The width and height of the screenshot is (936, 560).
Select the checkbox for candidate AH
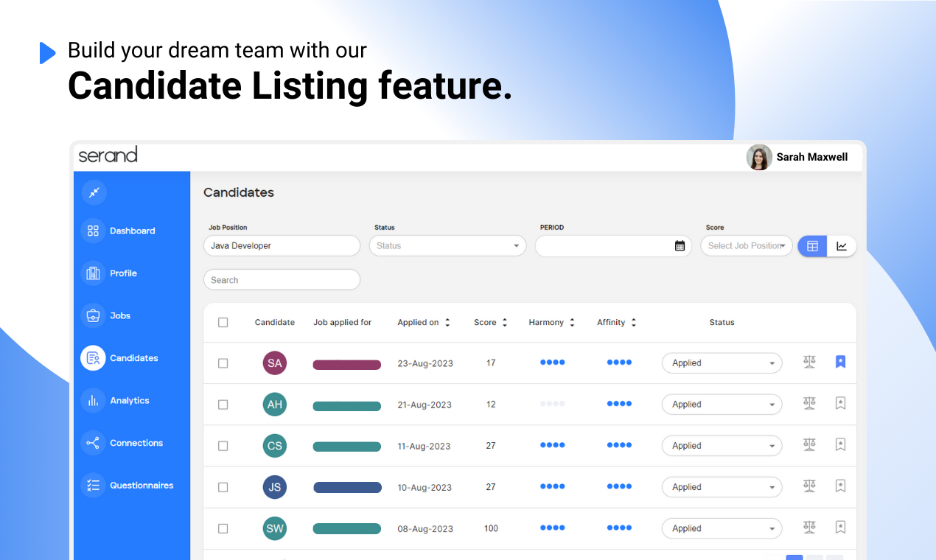[x=223, y=405]
